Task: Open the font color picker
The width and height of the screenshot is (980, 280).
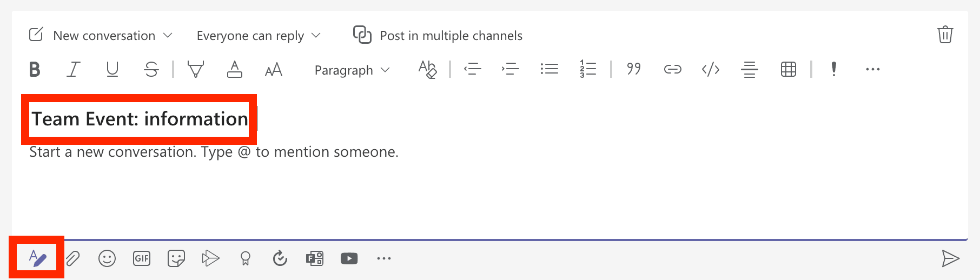Action: tap(235, 70)
